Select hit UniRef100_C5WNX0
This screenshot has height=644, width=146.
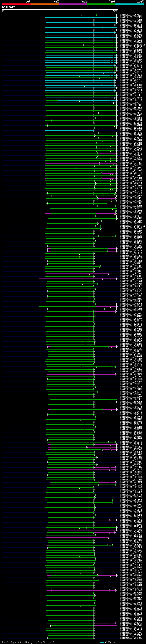point(131,580)
